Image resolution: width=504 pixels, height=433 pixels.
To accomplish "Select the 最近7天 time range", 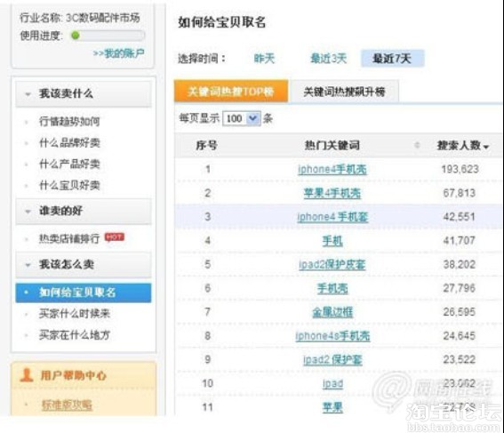I will point(392,59).
